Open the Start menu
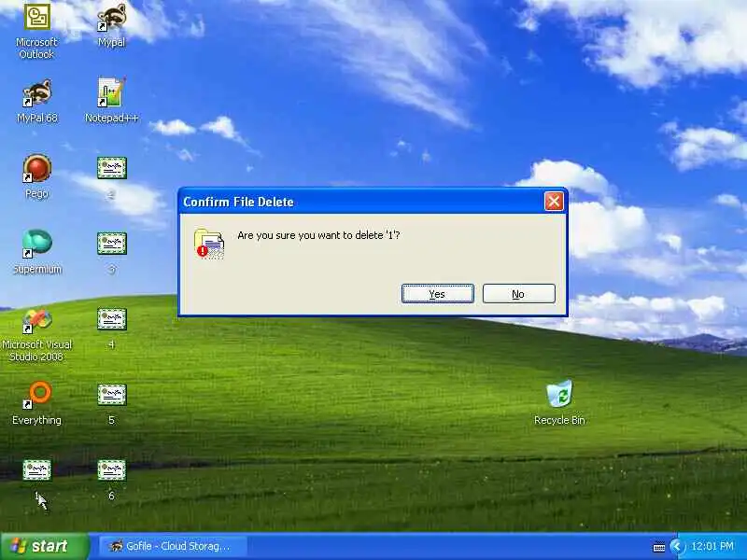Viewport: 747px width, 560px height. 45,546
